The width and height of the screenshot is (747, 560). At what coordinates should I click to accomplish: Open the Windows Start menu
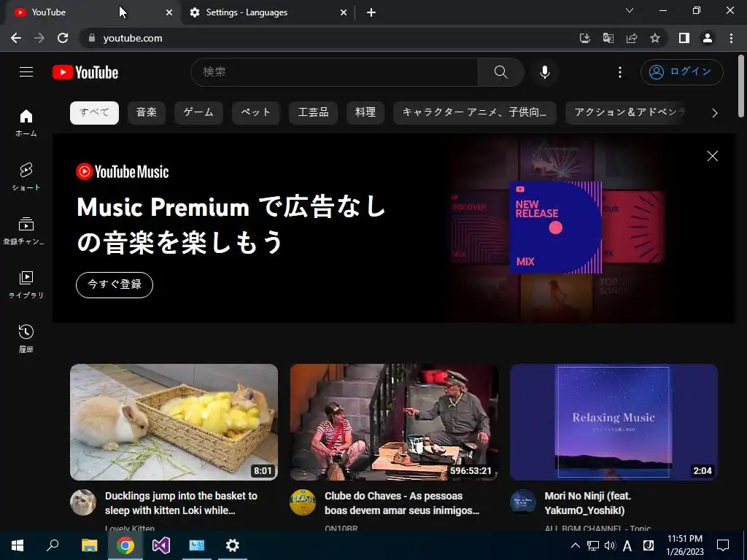tap(18, 545)
